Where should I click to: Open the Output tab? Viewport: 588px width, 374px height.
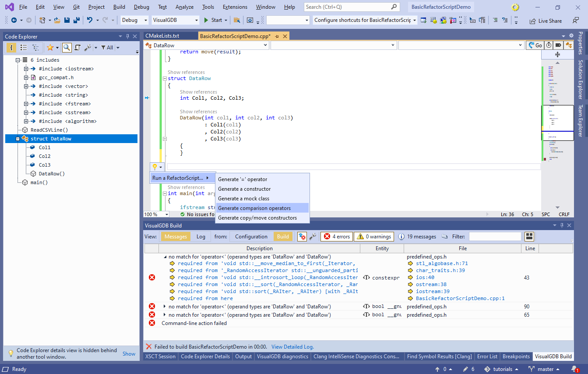point(243,357)
